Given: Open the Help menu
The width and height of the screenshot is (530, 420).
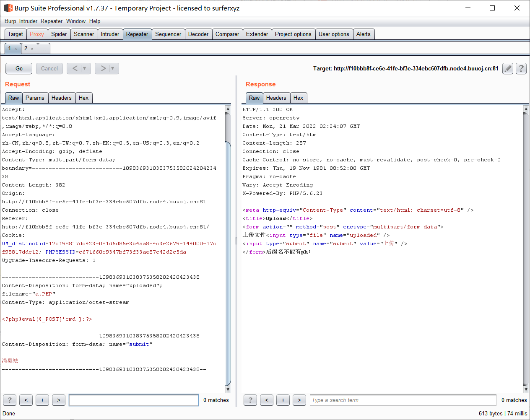Looking at the screenshot, I should (95, 21).
